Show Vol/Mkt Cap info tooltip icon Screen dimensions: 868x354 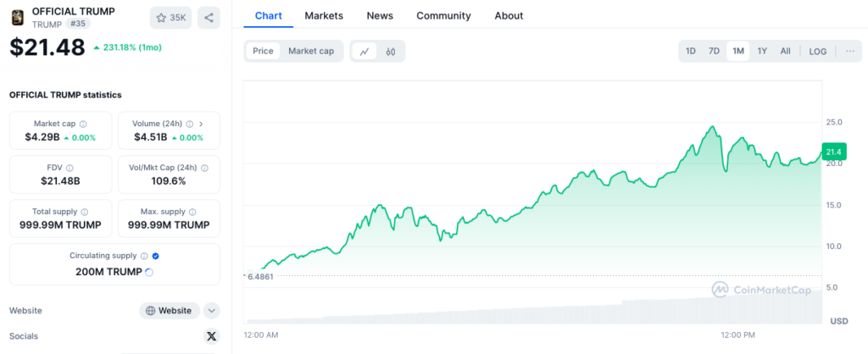205,169
